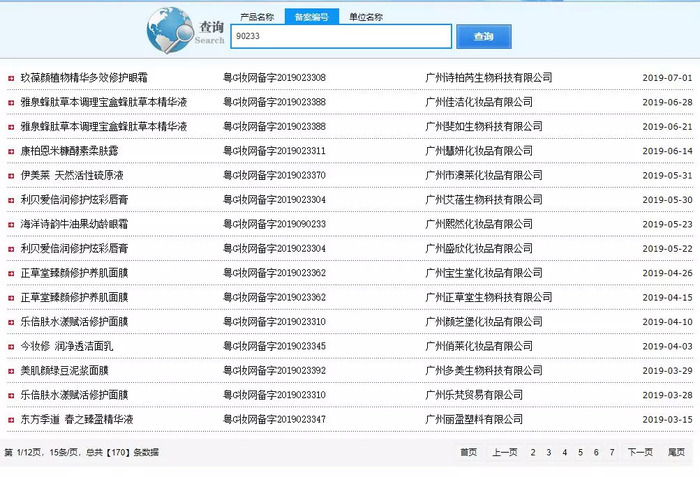This screenshot has height=477, width=700.
Task: Click the red bullet beside 海洋诗韵牛油果幼龄眼霜
Action: (11, 225)
